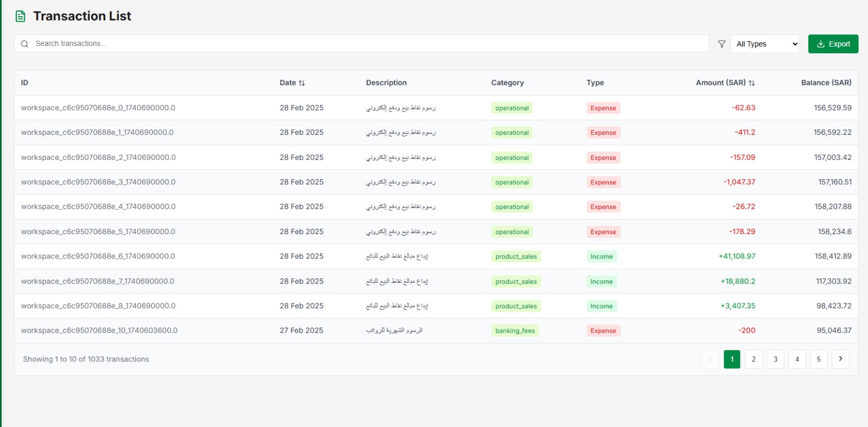This screenshot has height=427, width=868.
Task: Click the previous page chevron
Action: (710, 359)
